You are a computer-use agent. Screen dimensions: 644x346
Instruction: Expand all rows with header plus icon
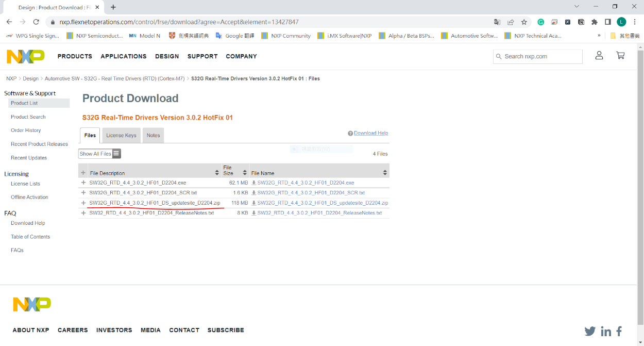[x=83, y=173]
